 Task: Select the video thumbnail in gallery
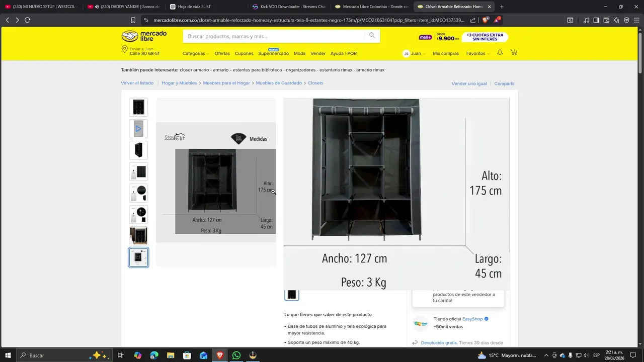point(138,129)
